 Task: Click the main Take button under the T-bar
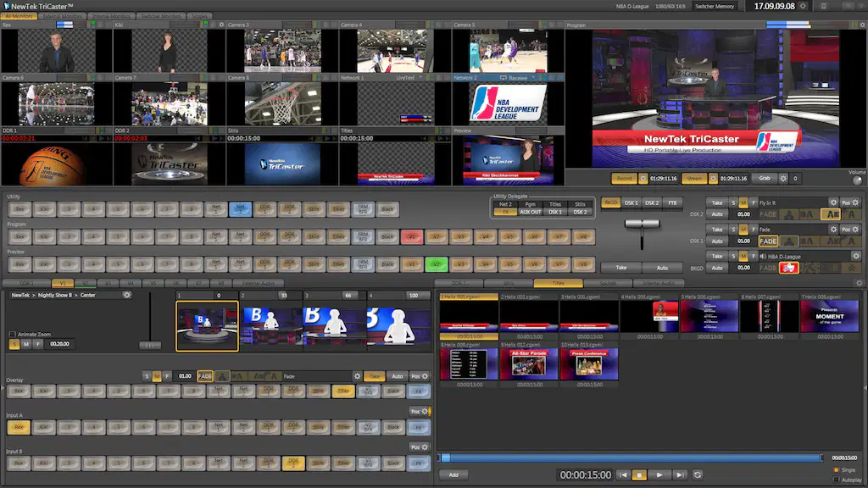(621, 268)
